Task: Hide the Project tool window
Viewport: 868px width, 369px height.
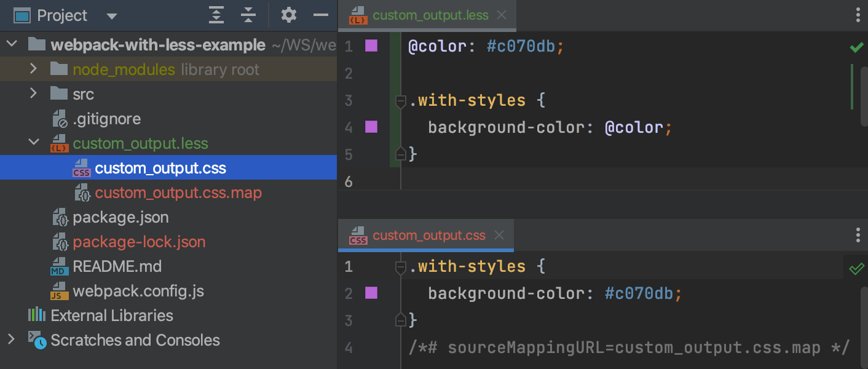Action: click(321, 15)
